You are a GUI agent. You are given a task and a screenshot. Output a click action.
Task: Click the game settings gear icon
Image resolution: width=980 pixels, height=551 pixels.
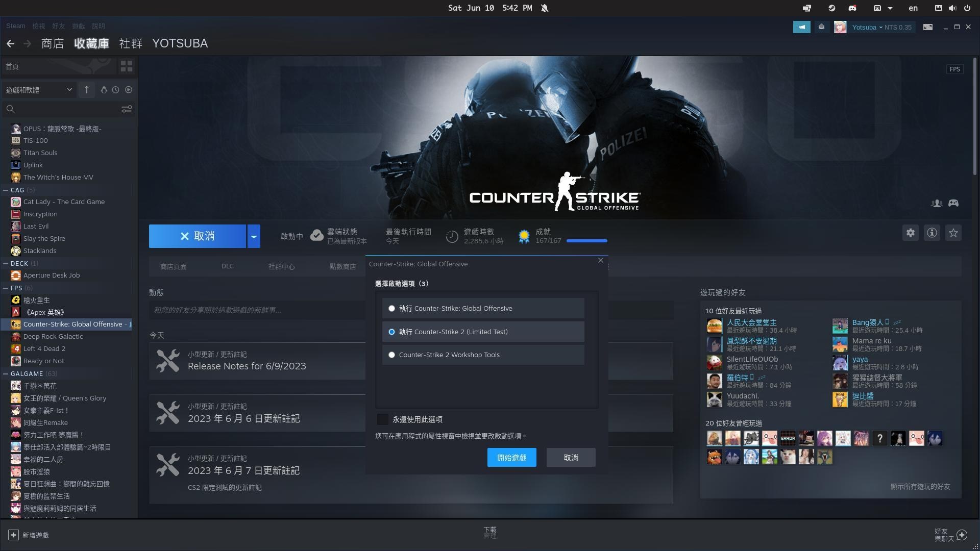[x=910, y=233]
